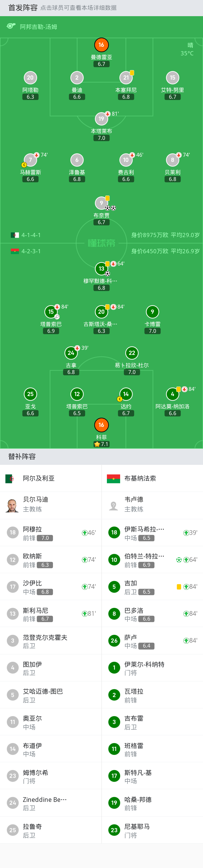Screen dimensions: 203x868
Task: Open goalkeeper 曼德雷亚 number 16 circle
Action: coord(101,45)
